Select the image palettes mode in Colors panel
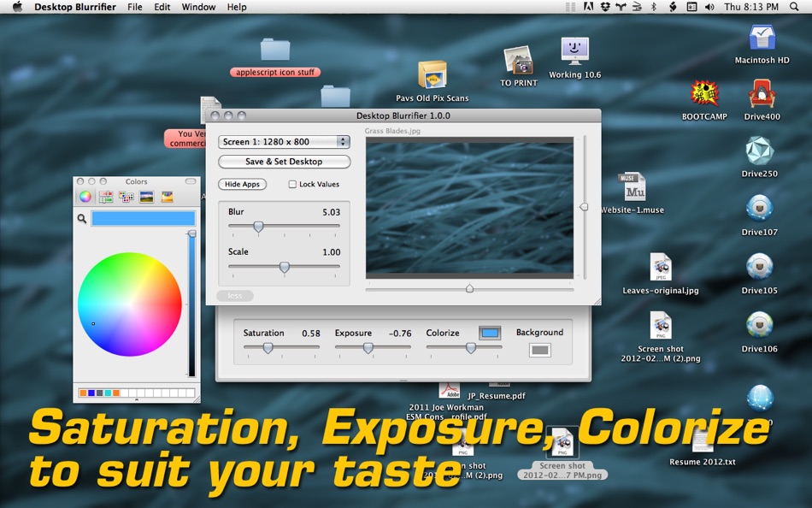This screenshot has width=812, height=508. coord(146,197)
